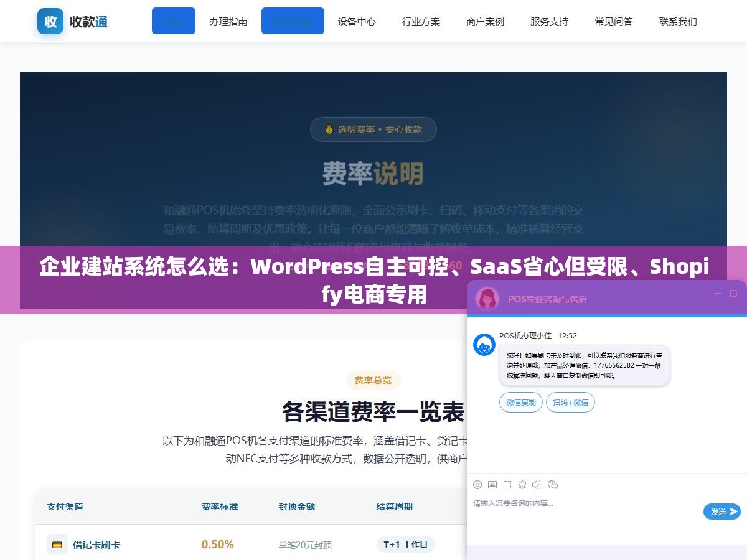Viewport: 747px width, 560px height.
Task: Open the 办理指南 menu item
Action: (228, 21)
